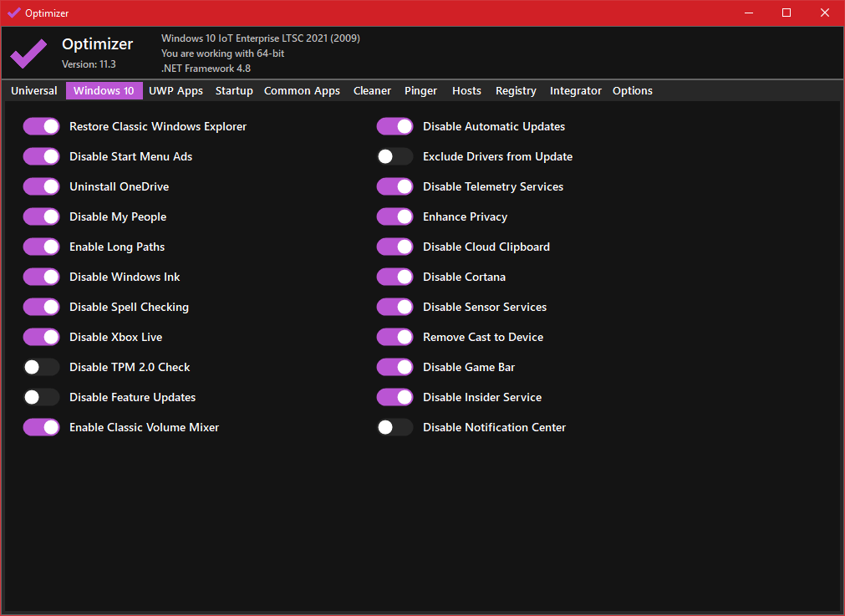Turn off the Uninstall OneDrive toggle
The height and width of the screenshot is (616, 845).
click(41, 186)
